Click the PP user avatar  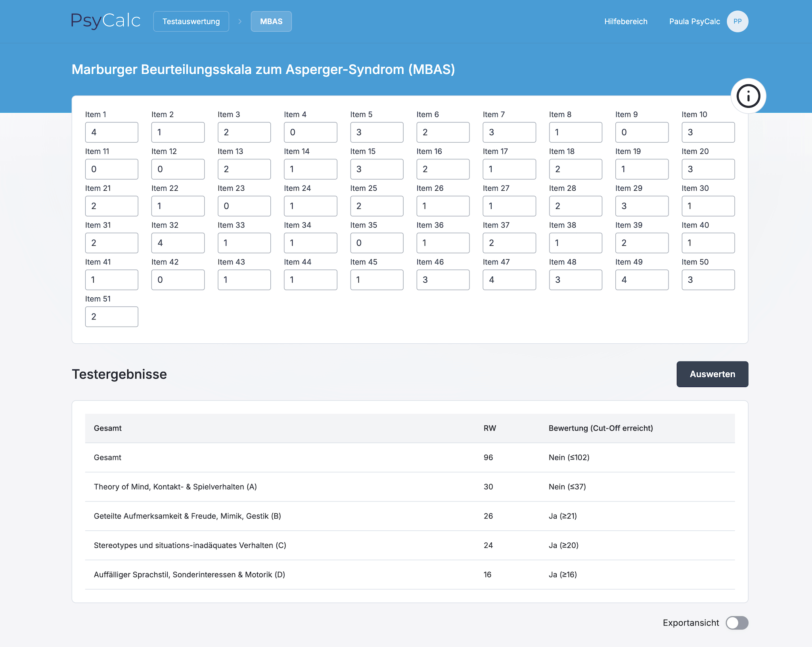(737, 21)
